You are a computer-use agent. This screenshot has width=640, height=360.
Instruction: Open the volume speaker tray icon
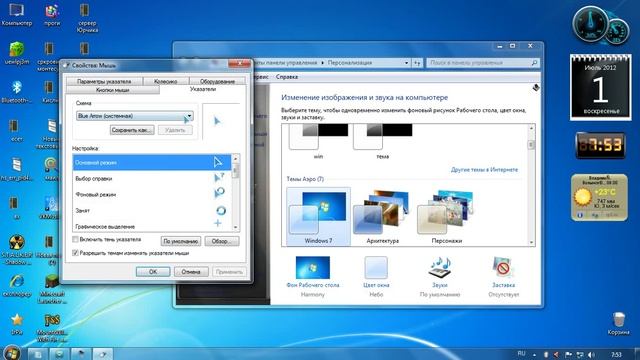(591, 354)
